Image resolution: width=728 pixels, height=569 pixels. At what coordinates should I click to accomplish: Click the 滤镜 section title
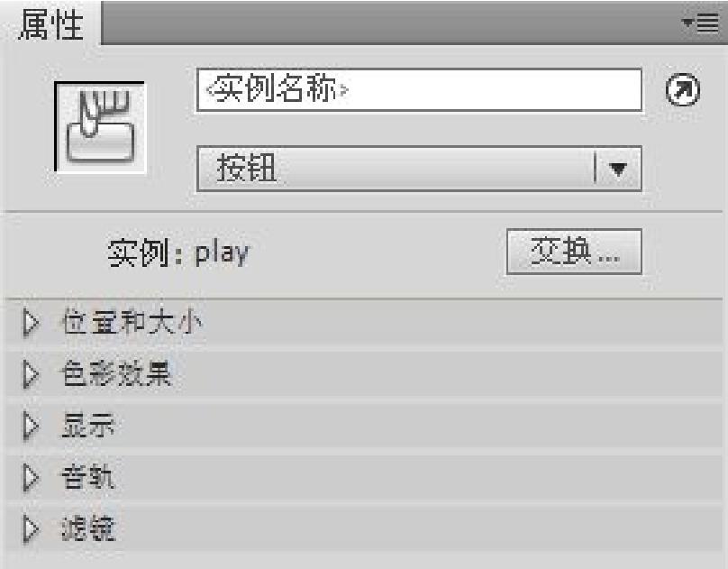pyautogui.click(x=87, y=528)
